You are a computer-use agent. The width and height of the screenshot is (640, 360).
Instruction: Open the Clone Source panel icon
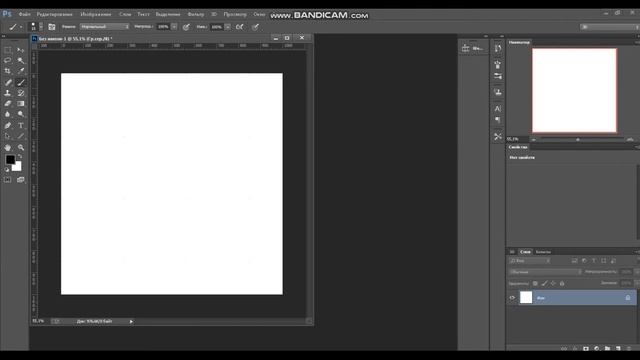[x=498, y=92]
